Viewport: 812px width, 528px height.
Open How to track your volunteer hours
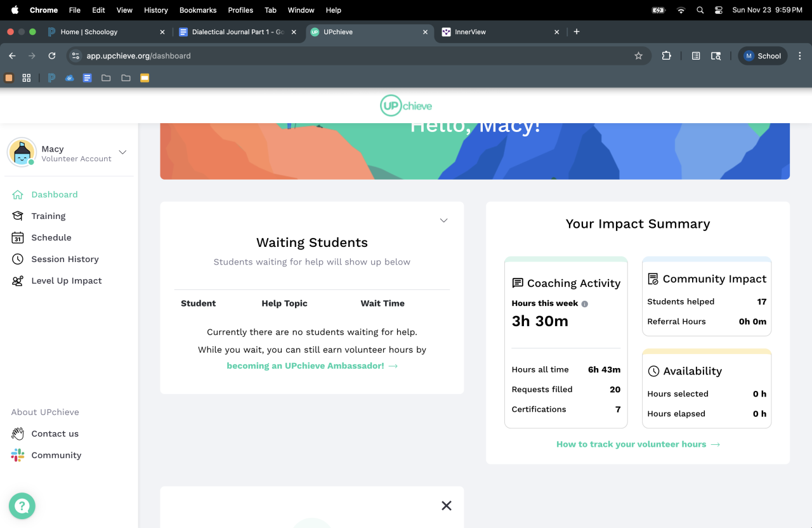point(638,444)
